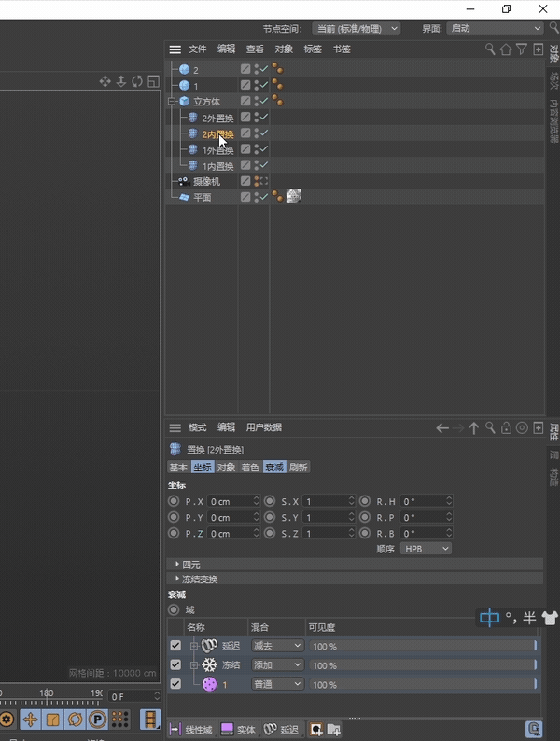Click the viewport zoom (up-down arrow) icon
Screen dimensions: 560x741
[x=121, y=81]
